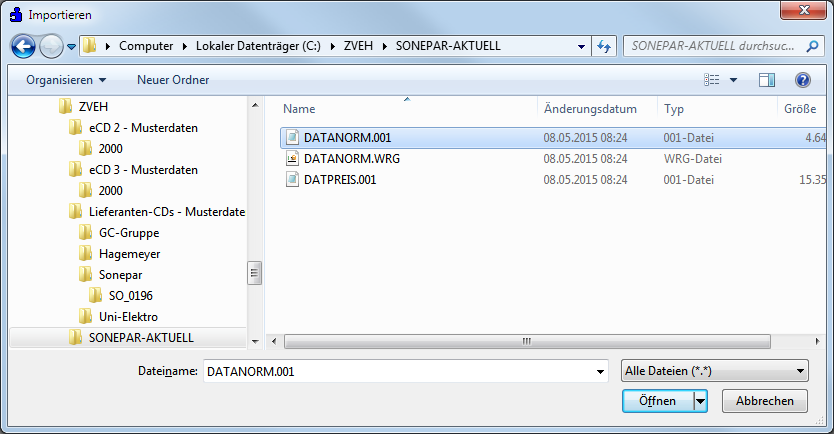Open the Öffnen button split arrow

point(700,401)
